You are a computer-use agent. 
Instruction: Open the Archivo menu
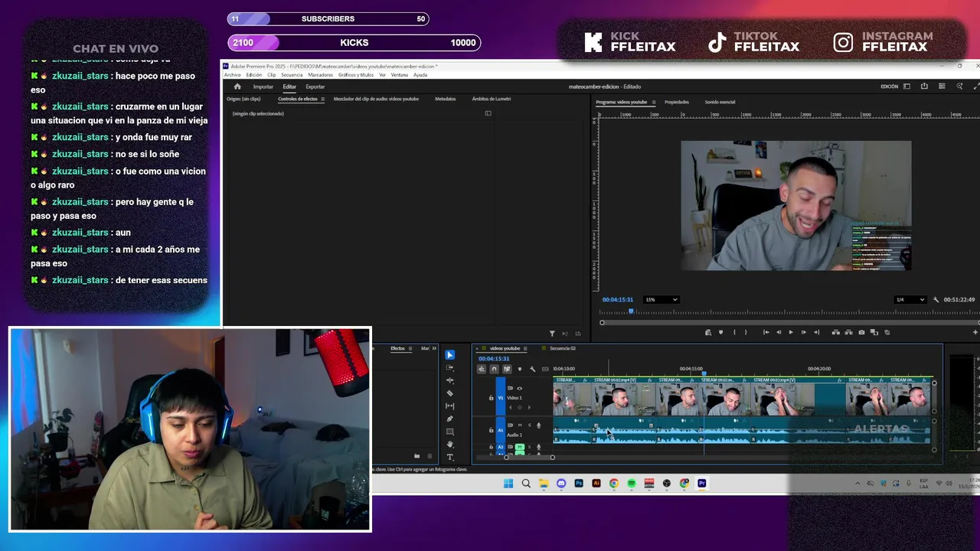pos(232,75)
